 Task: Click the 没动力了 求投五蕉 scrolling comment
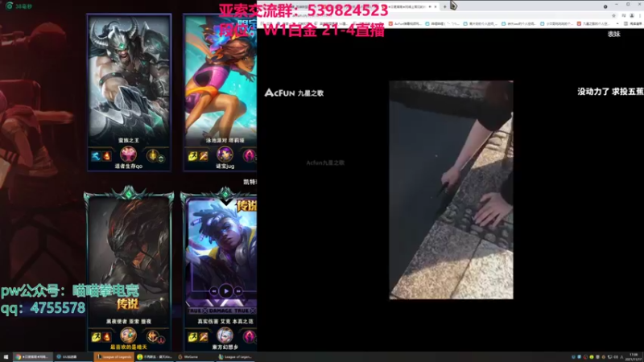(x=610, y=92)
